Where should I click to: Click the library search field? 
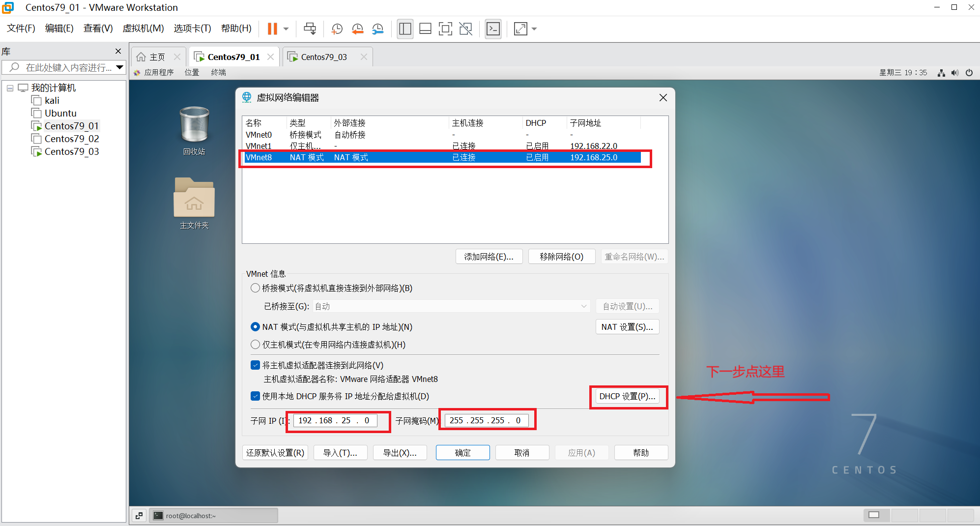tap(64, 67)
